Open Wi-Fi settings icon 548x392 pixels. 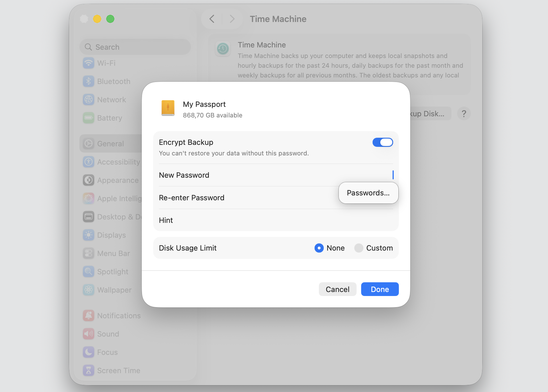click(x=89, y=63)
